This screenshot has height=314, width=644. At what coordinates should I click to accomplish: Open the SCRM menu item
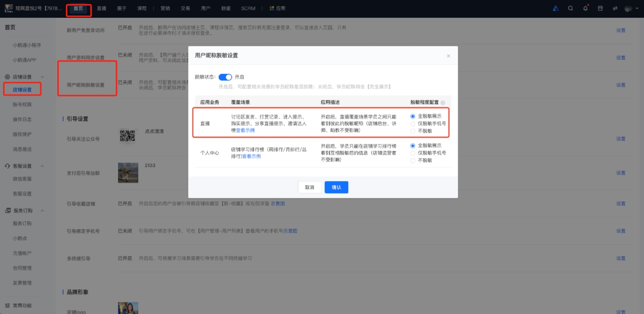coord(247,8)
